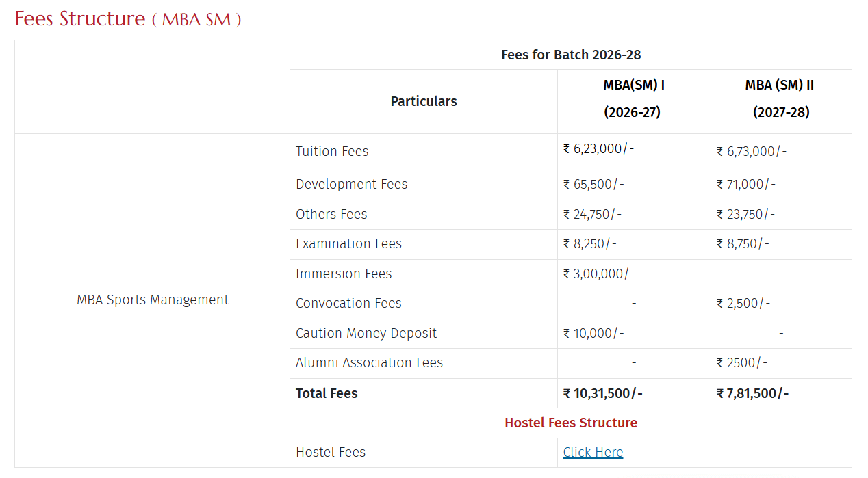Select the 'MBA (SM) II (2027-28)' column header
868x478 pixels.
point(780,99)
